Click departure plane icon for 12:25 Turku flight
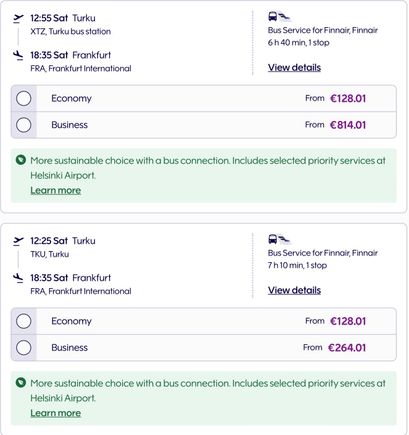This screenshot has height=435, width=409. [18, 241]
